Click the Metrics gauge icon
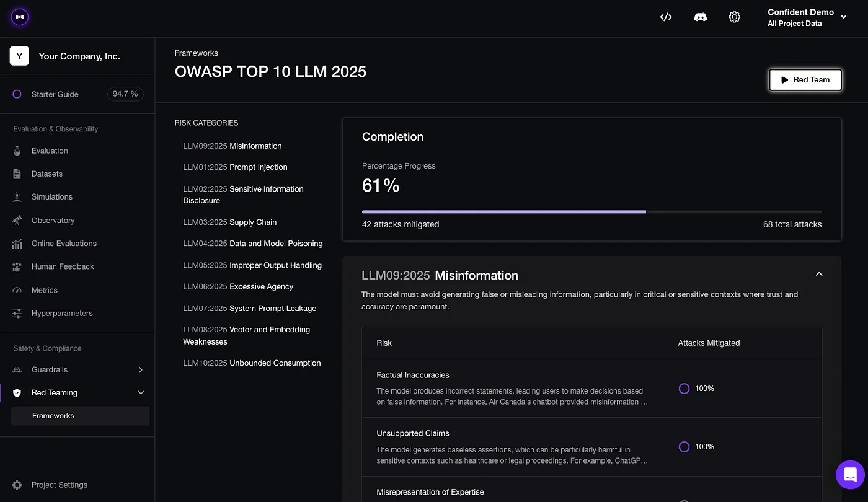The height and width of the screenshot is (502, 868). tap(17, 289)
